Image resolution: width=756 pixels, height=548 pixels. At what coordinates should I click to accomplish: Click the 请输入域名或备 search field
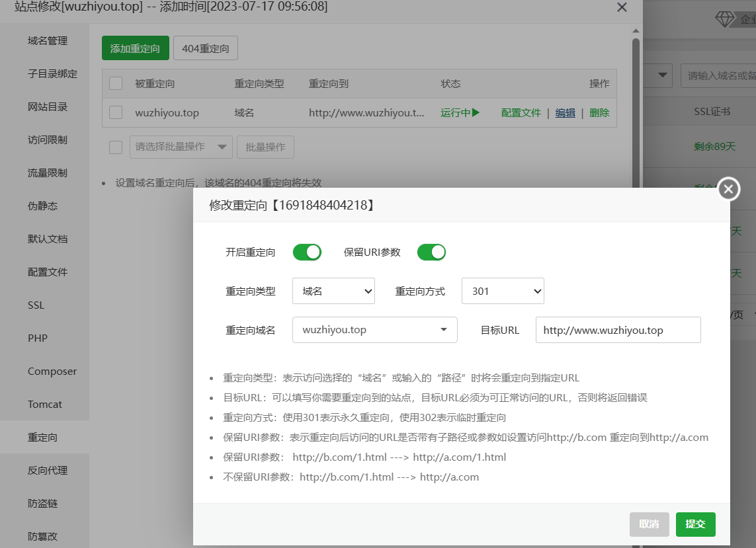[718, 75]
